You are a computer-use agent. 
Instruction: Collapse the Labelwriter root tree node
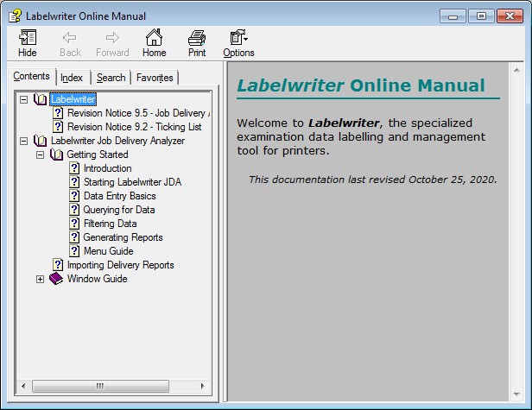[24, 99]
